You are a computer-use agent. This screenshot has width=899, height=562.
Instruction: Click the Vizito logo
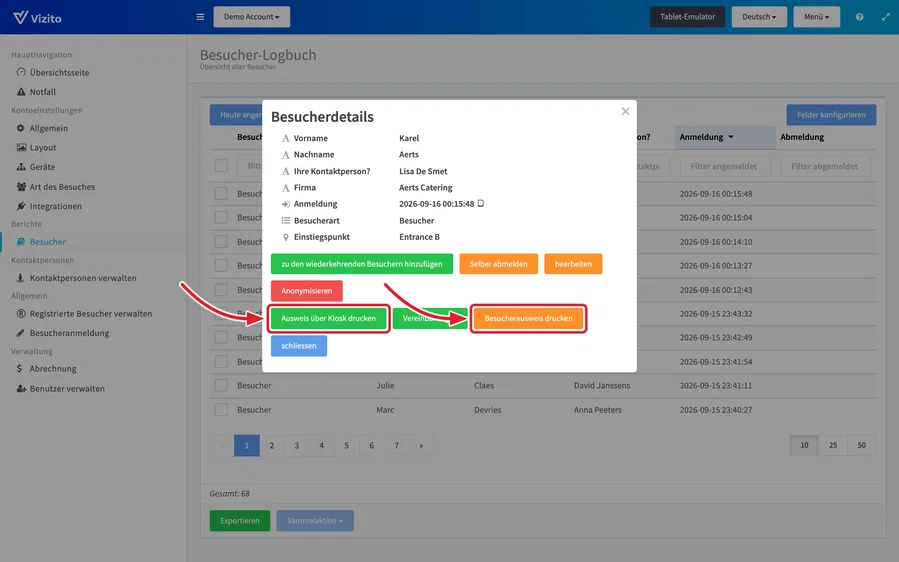click(37, 18)
